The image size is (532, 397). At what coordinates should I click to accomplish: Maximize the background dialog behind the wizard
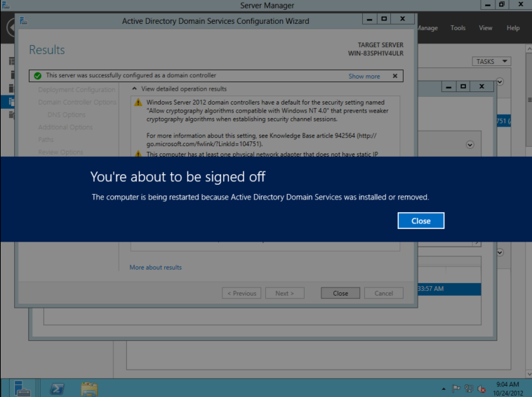point(463,86)
